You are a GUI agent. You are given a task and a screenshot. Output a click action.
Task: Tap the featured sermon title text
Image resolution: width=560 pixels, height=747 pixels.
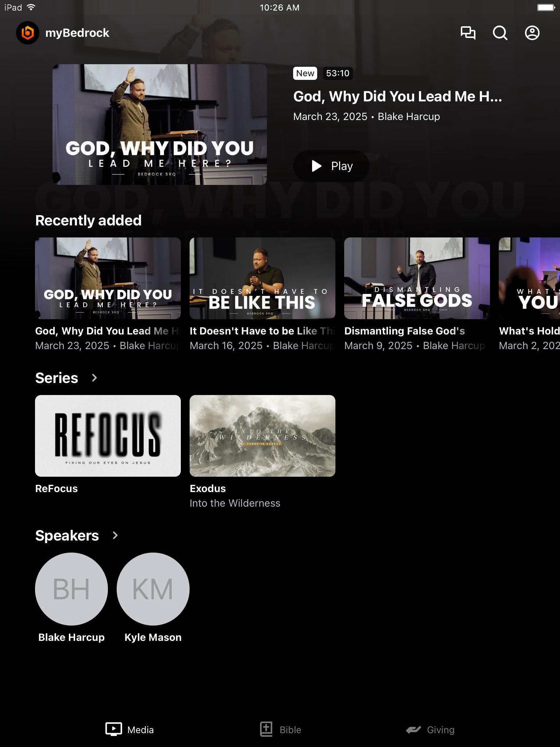(x=397, y=97)
